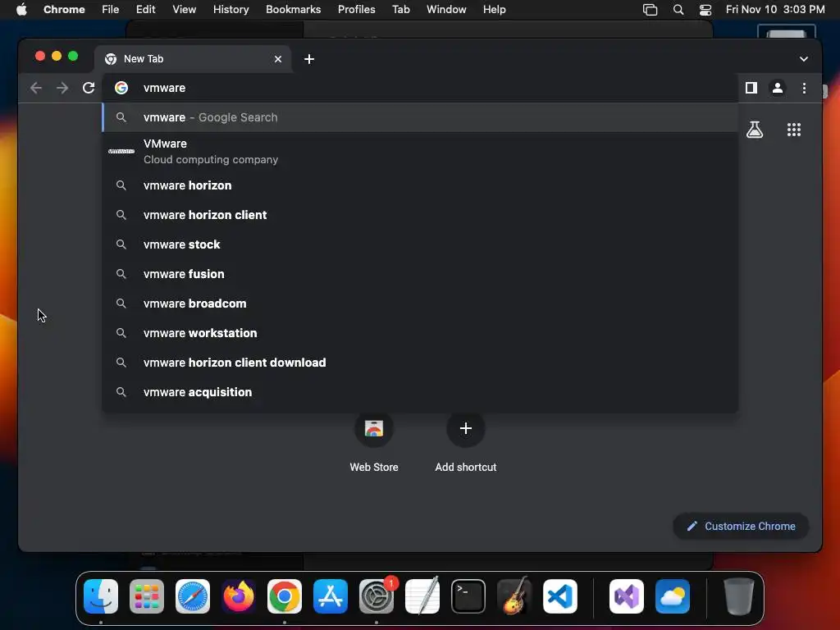This screenshot has height=630, width=840.
Task: Open Control Center in menu bar
Action: pyautogui.click(x=705, y=10)
